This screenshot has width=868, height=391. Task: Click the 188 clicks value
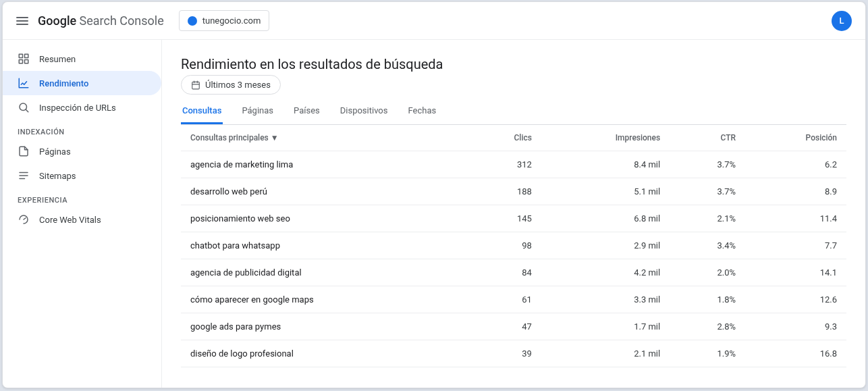point(524,192)
